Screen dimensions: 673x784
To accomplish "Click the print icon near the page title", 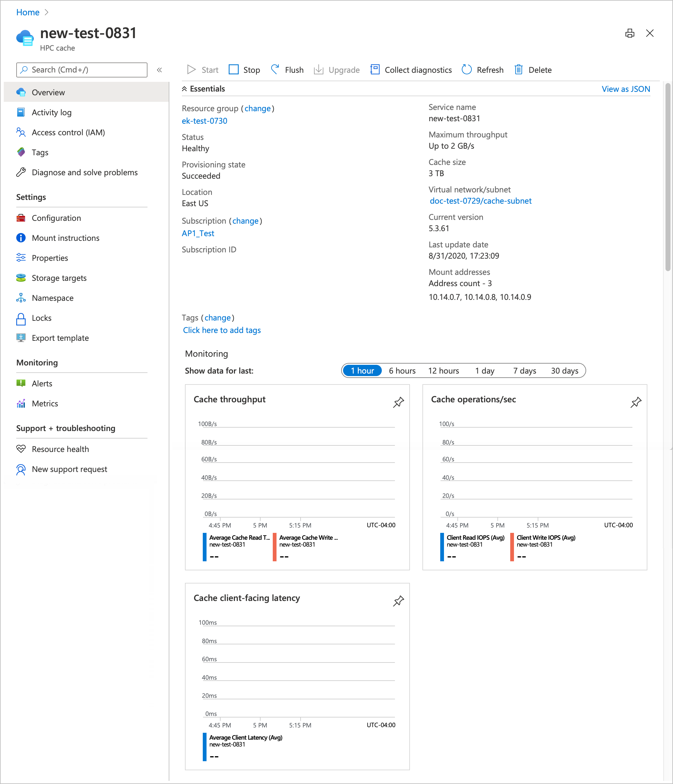I will click(x=630, y=33).
